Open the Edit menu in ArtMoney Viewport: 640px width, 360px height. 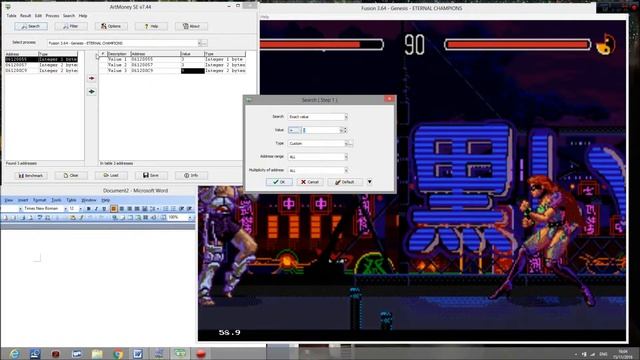pos(38,16)
